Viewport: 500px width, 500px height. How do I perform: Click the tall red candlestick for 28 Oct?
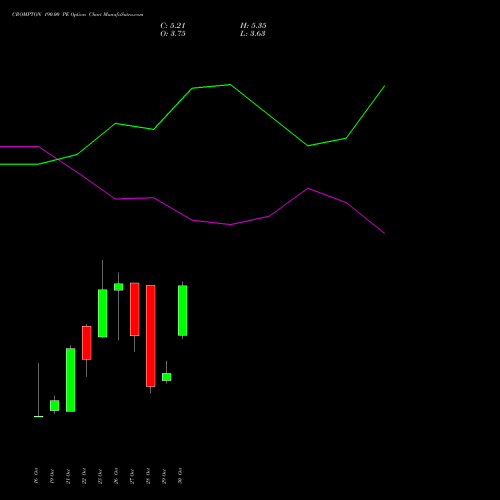pyautogui.click(x=151, y=336)
